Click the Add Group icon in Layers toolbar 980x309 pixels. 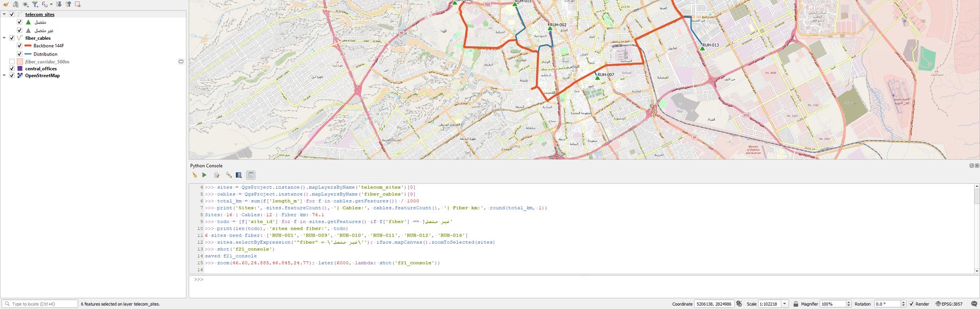[x=16, y=4]
